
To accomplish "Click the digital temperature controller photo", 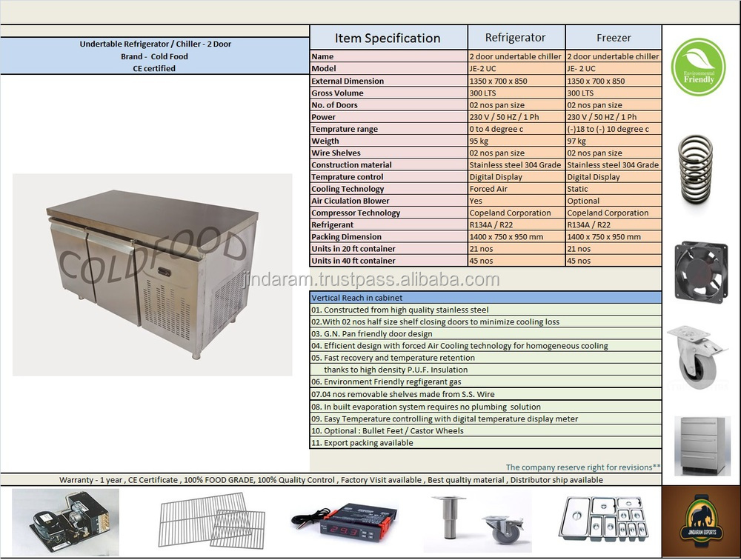I will pyautogui.click(x=345, y=523).
